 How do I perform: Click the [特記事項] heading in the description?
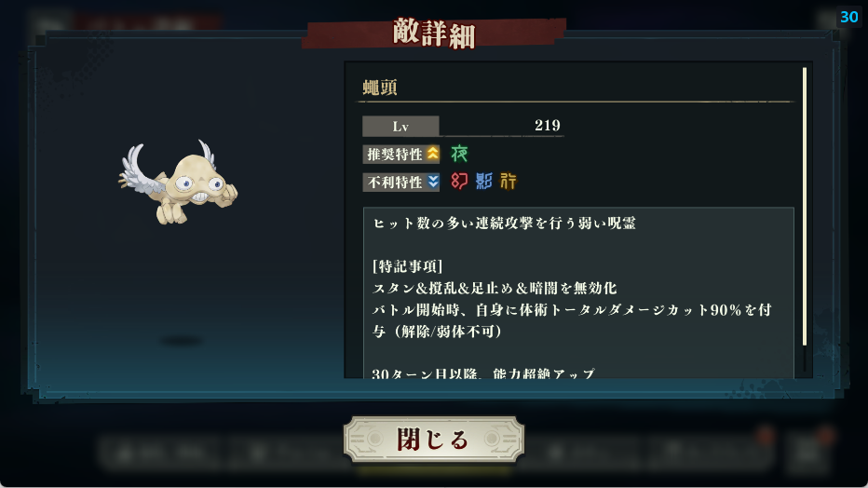(407, 266)
